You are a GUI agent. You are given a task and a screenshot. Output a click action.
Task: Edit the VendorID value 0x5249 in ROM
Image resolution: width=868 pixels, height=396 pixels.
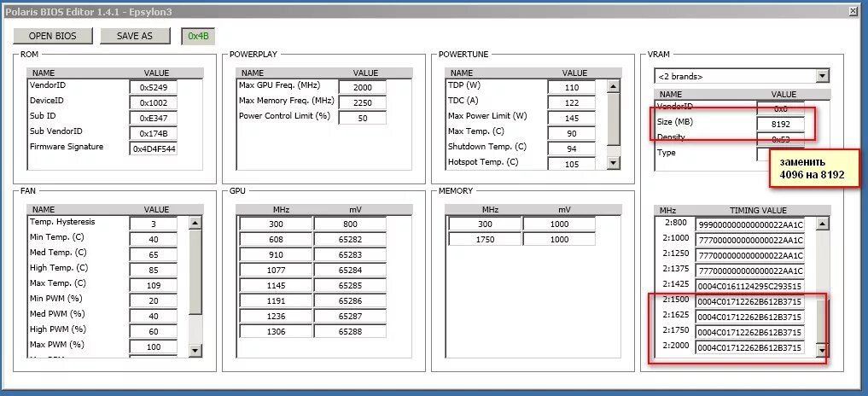[154, 88]
